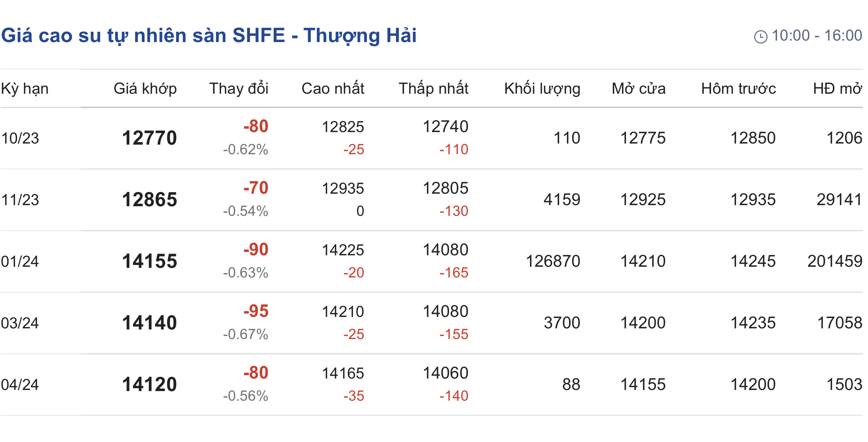The width and height of the screenshot is (868, 442).
Task: Choose the 01/24 contract term
Action: pyautogui.click(x=20, y=262)
